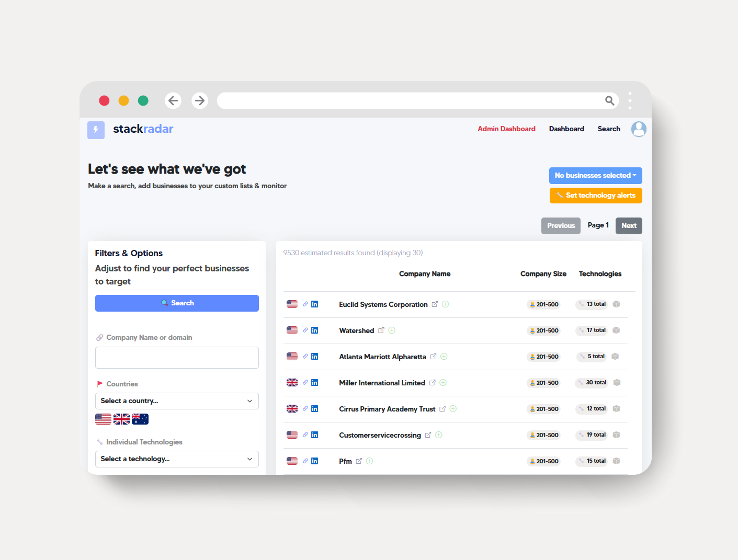Click the 30 total technologies badge
Viewport: 738px width, 560px height.
tap(592, 383)
